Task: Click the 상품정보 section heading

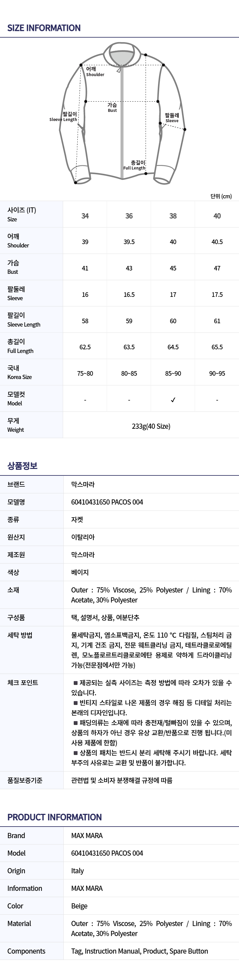Action: pos(22,466)
